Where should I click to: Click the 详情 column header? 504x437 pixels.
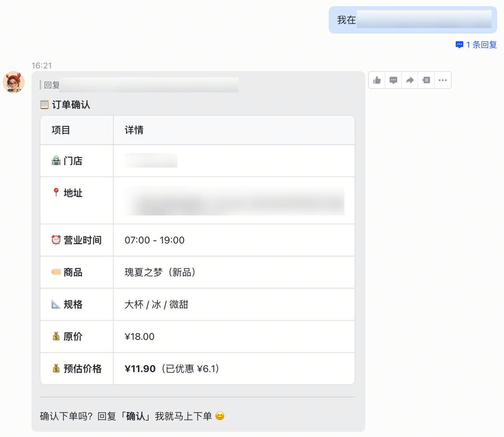[x=134, y=130]
